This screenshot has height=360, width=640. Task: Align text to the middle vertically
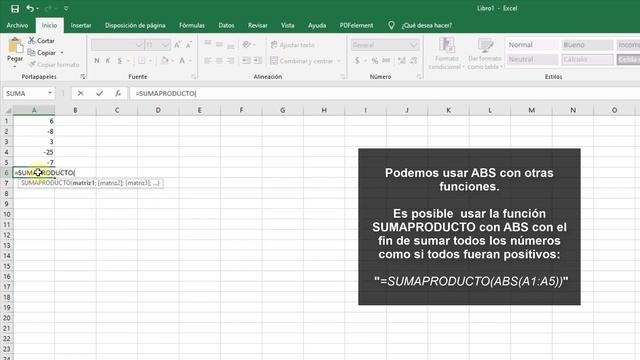[219, 45]
